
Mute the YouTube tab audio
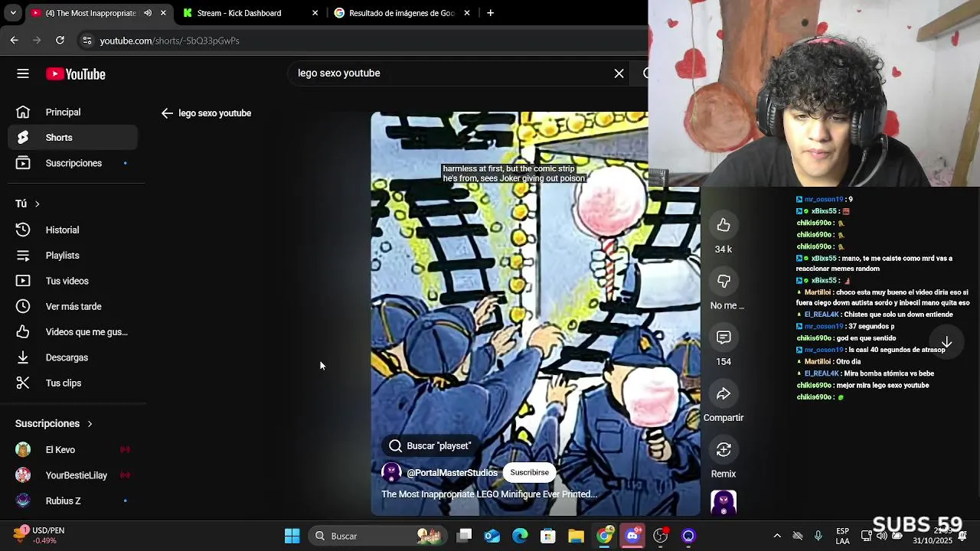click(148, 13)
